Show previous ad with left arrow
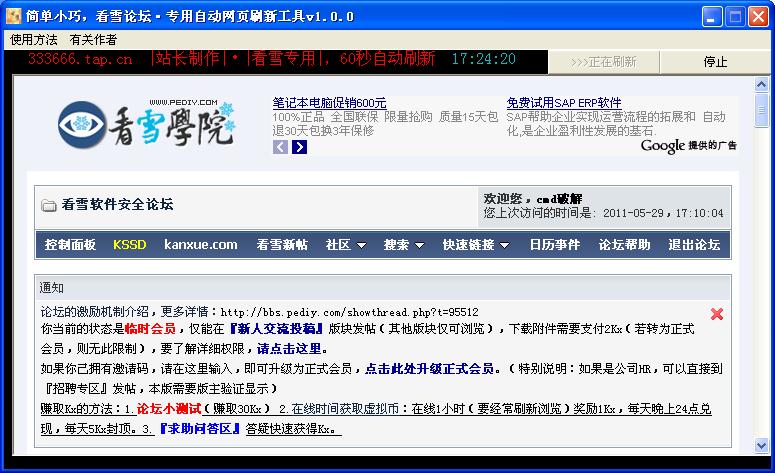Screen dimensions: 775x473 tap(280, 147)
